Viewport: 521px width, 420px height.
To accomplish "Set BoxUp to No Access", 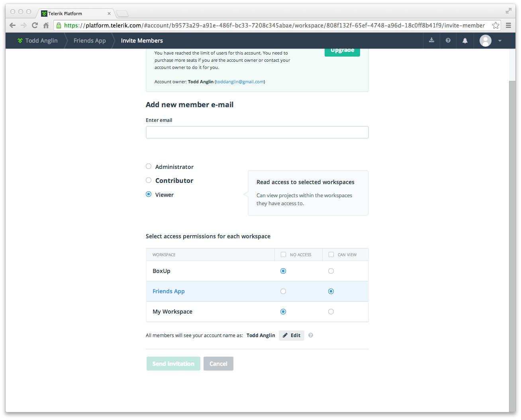I will tap(283, 271).
